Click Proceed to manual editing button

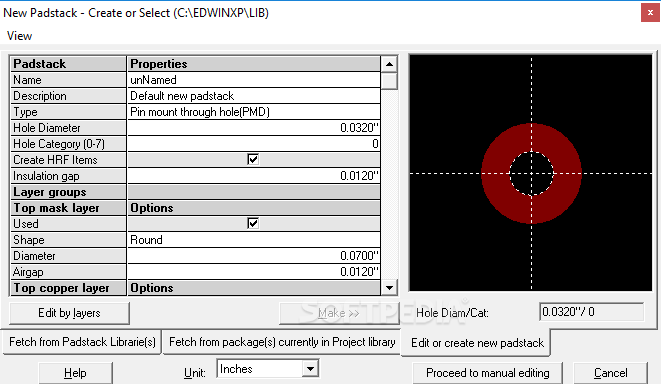487,373
